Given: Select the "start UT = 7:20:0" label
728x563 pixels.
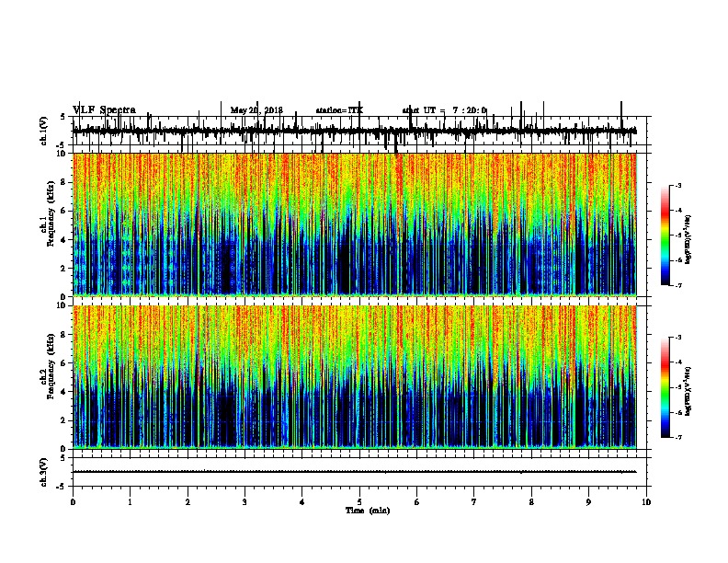Looking at the screenshot, I should (445, 110).
